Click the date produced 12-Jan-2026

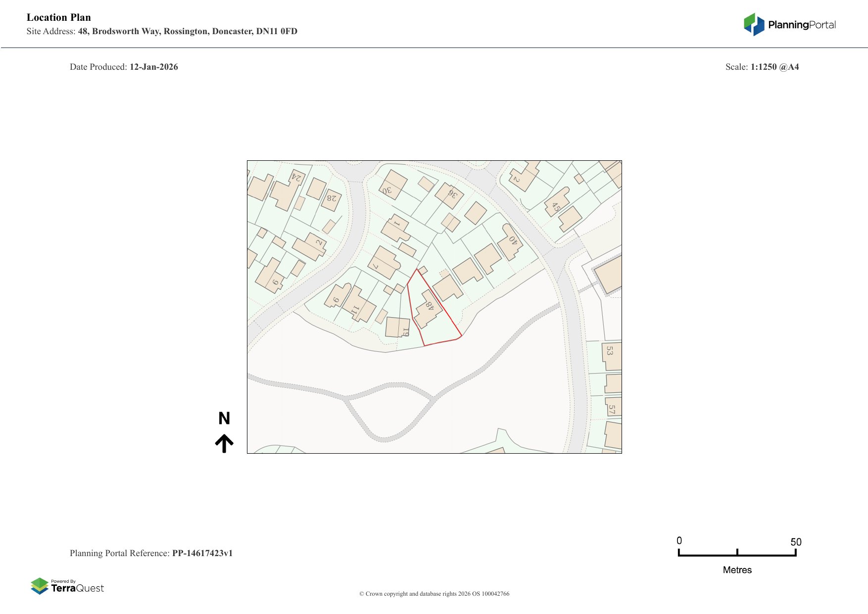(x=153, y=67)
